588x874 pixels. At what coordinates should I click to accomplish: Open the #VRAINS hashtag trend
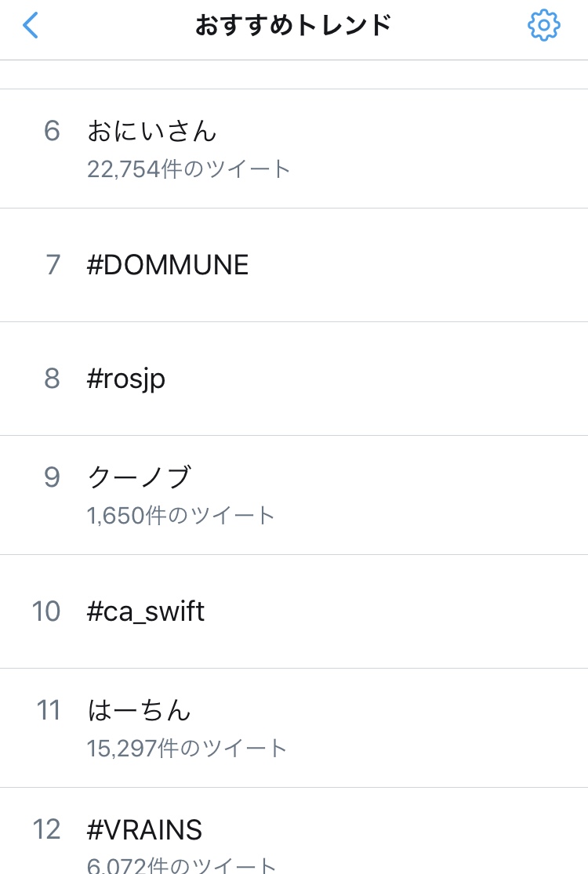click(x=144, y=829)
